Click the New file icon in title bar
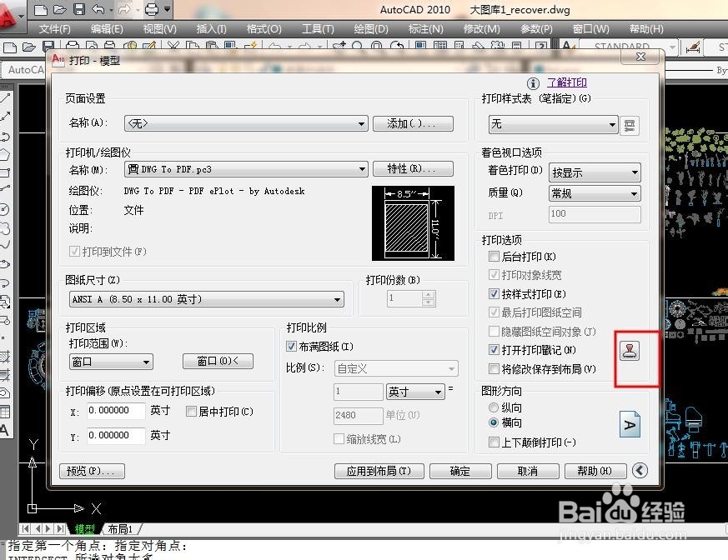Image resolution: width=728 pixels, height=560 pixels. [41, 9]
